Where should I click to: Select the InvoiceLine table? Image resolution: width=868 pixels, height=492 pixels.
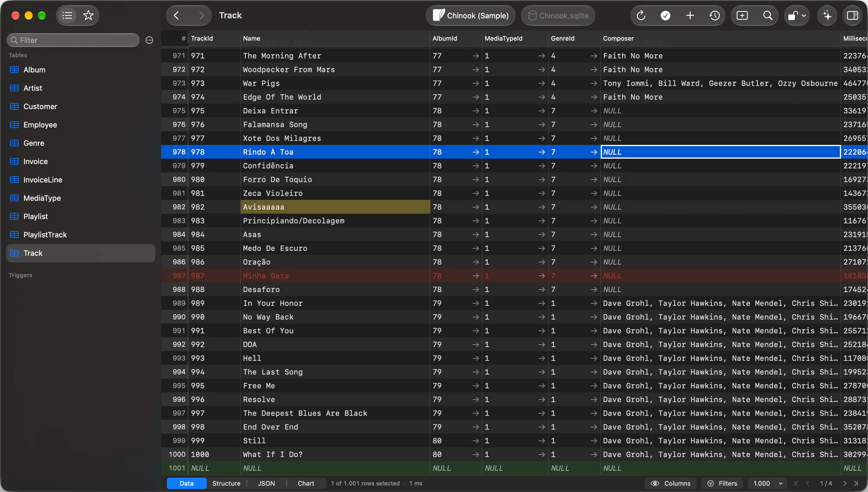point(81,180)
